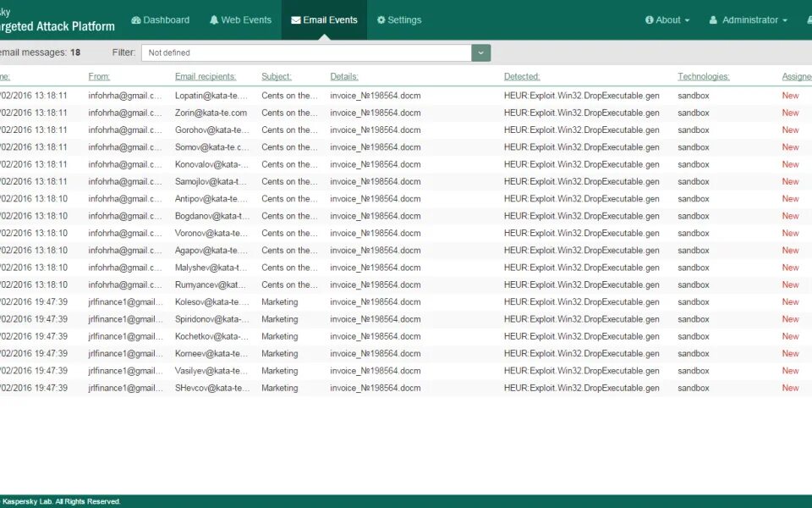Screen dimensions: 812x508
Task: Select the Rumyancev recipient cell
Action: click(x=211, y=284)
